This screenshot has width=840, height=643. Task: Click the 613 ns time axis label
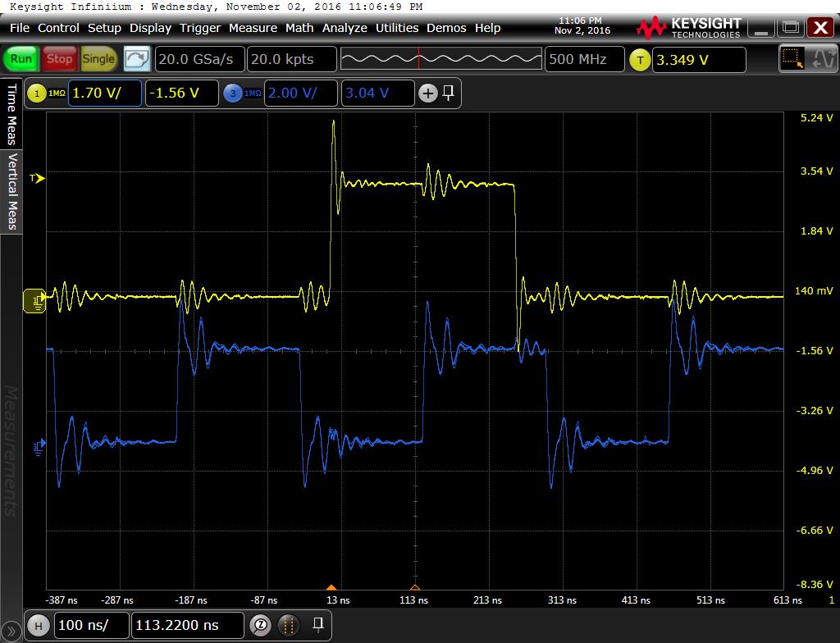pyautogui.click(x=787, y=600)
